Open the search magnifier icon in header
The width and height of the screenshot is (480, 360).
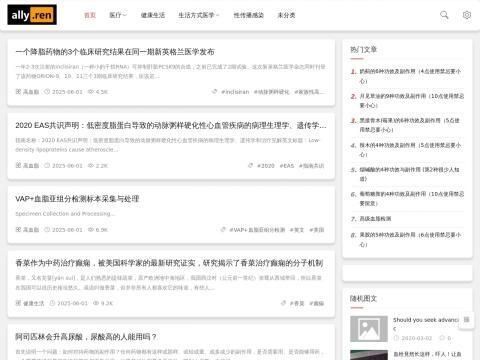click(x=444, y=15)
